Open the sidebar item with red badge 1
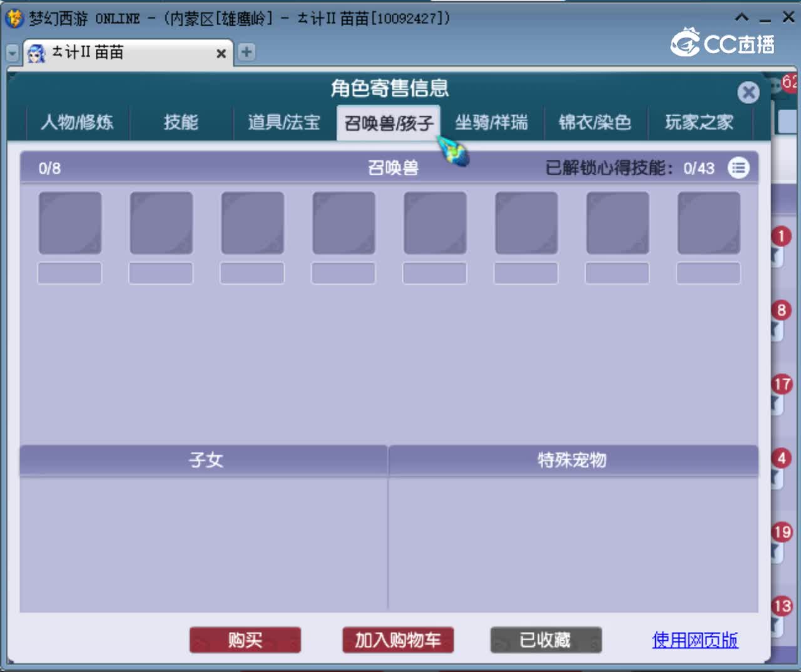This screenshot has height=672, width=801. (x=781, y=237)
